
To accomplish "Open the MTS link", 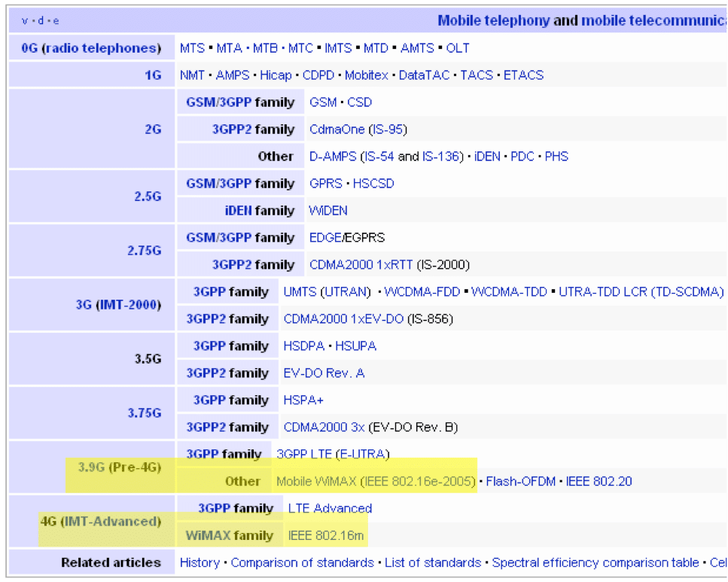I will (x=192, y=48).
